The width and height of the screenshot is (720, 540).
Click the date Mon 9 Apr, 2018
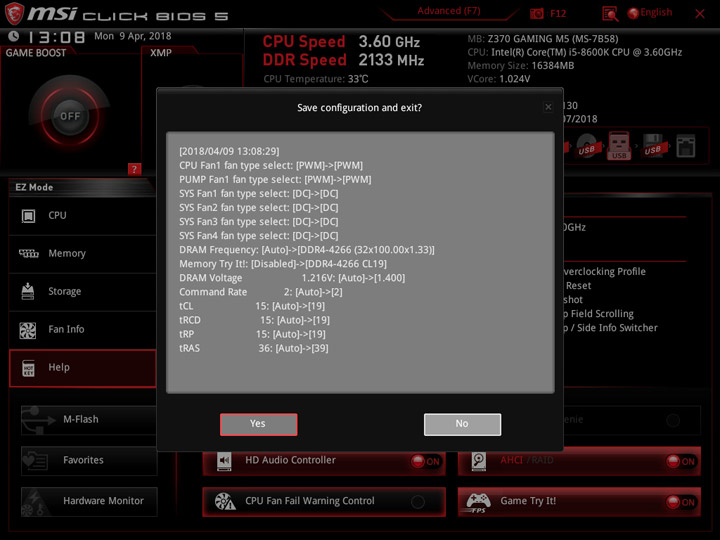[x=133, y=36]
